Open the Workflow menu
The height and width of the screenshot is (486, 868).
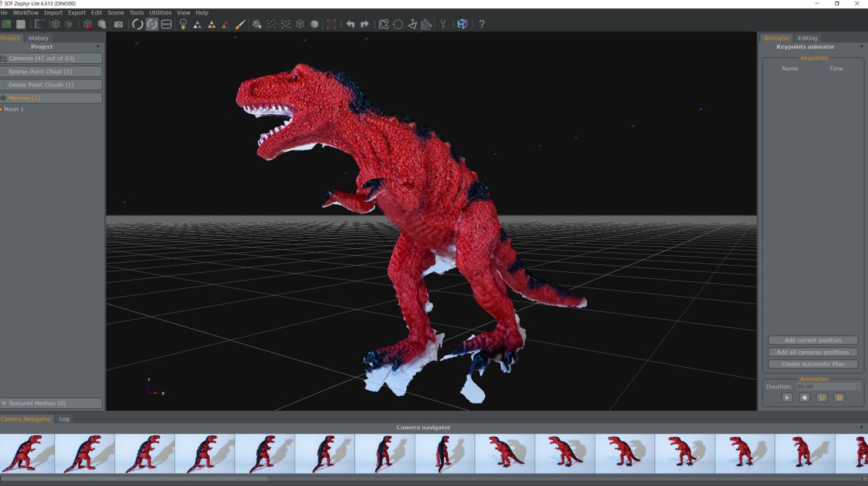tap(25, 12)
